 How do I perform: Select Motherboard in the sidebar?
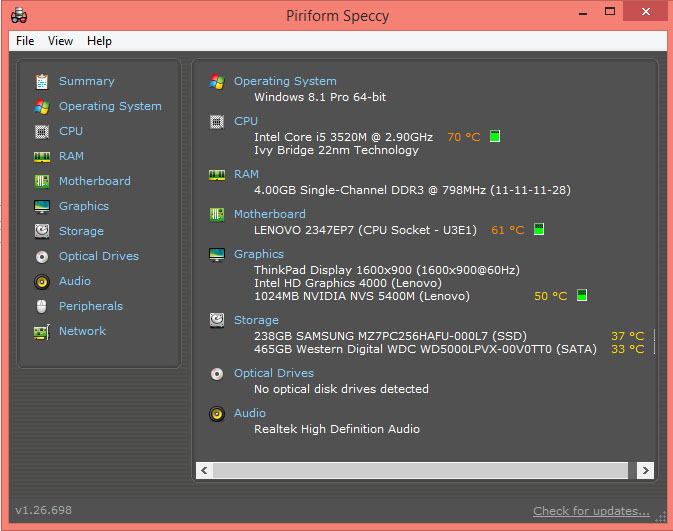pyautogui.click(x=95, y=181)
